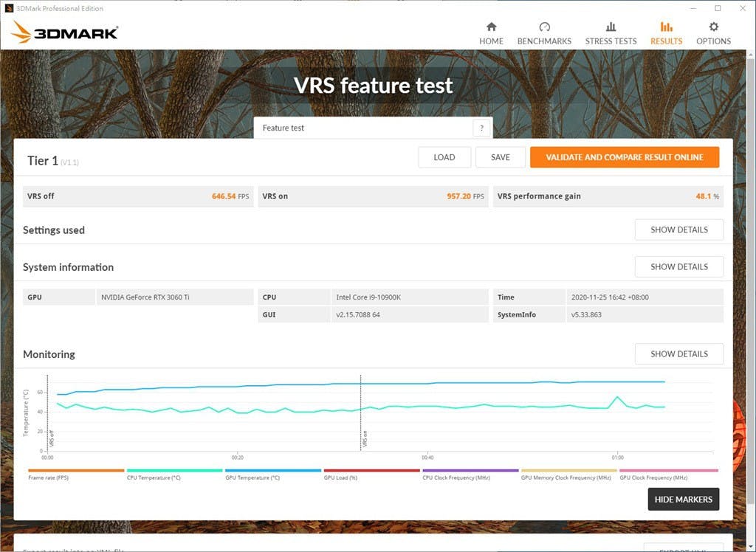Switch to the BENCHMARKS tab label
Screen dimensions: 756x552
point(544,41)
